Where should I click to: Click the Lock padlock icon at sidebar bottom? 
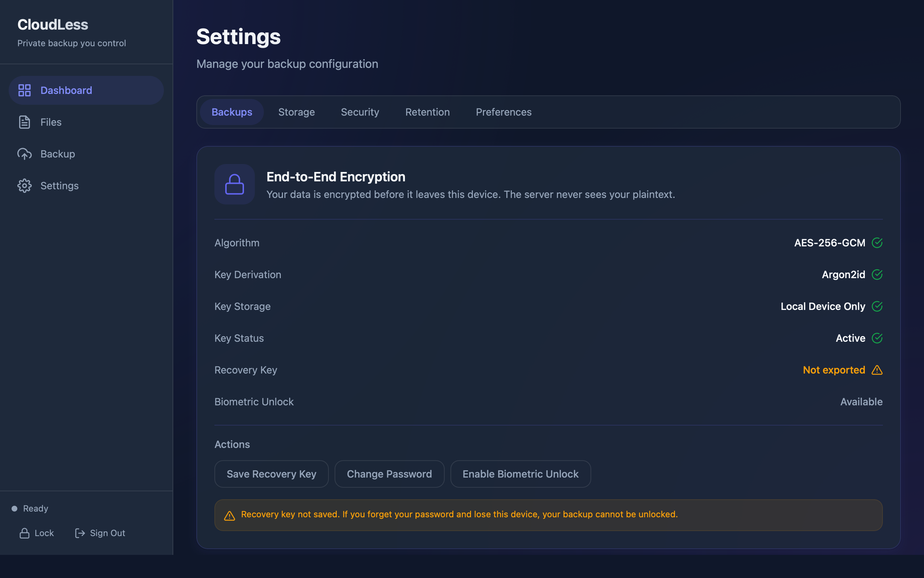(25, 533)
